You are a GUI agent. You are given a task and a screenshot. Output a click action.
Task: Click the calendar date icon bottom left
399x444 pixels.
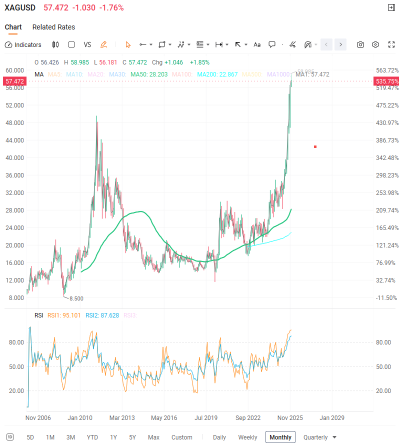coord(10,437)
